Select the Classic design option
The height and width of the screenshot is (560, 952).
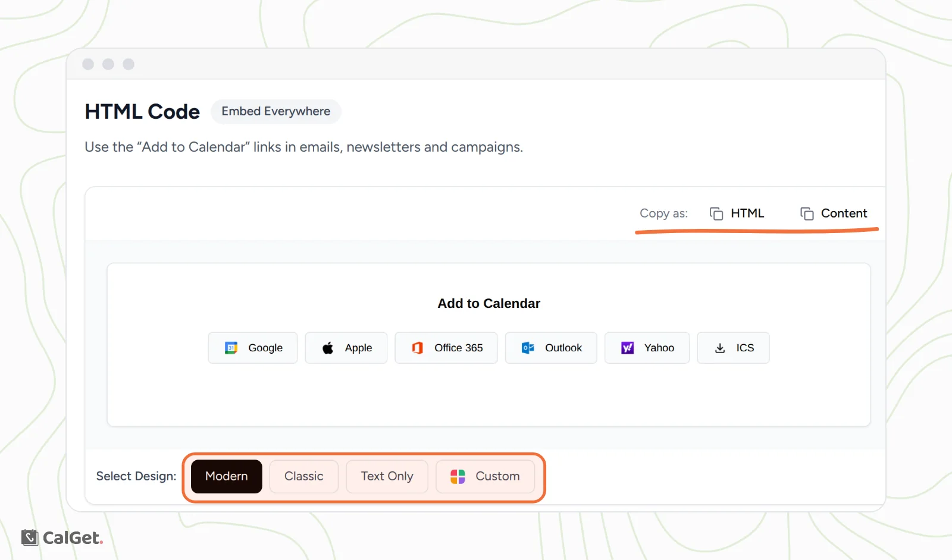coord(304,476)
